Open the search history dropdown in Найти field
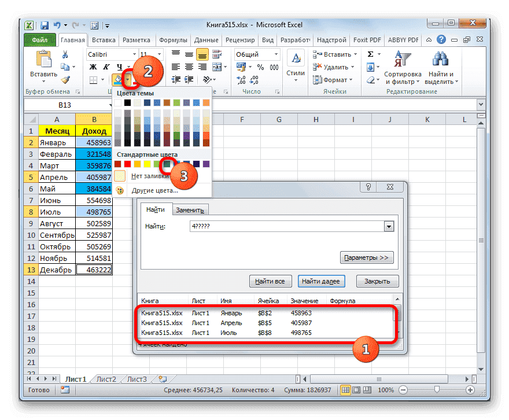 (389, 226)
